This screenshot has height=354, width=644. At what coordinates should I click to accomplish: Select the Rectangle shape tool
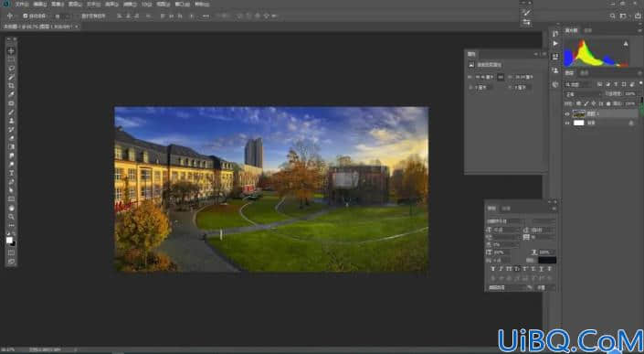pyautogui.click(x=11, y=199)
